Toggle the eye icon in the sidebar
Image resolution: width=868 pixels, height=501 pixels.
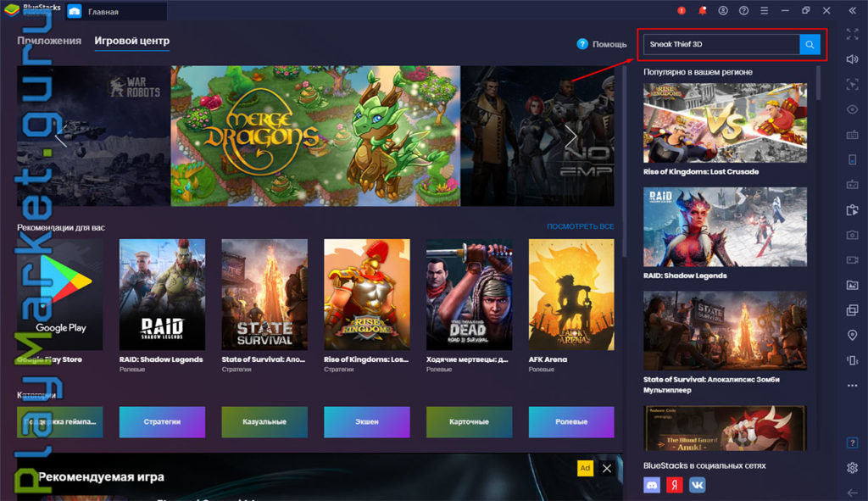click(852, 109)
